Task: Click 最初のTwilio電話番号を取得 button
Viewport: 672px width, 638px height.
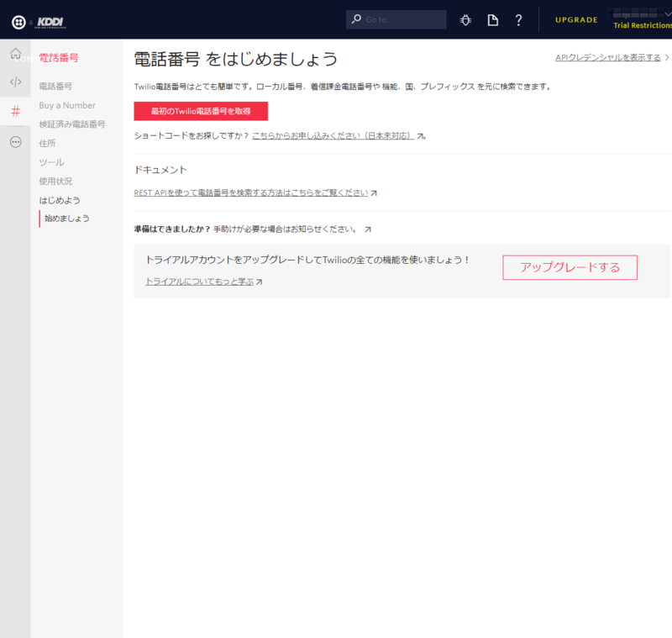Action: click(201, 111)
